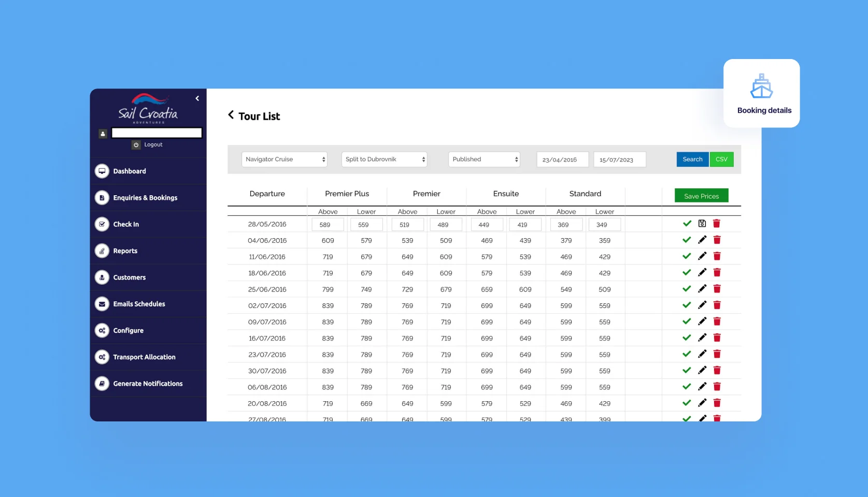
Task: Click the trash icon for 25/06/2016 row
Action: pos(717,289)
